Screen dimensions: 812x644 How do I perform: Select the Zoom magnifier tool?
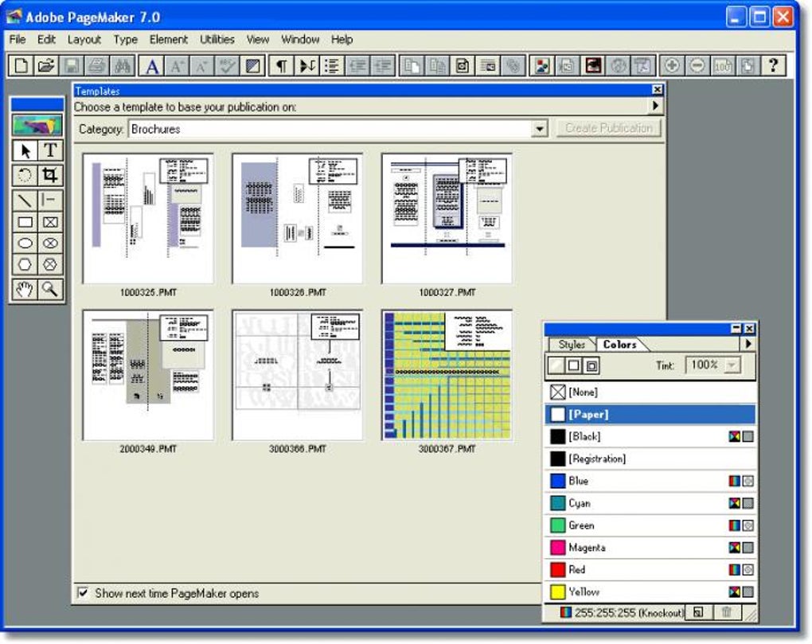coord(49,290)
